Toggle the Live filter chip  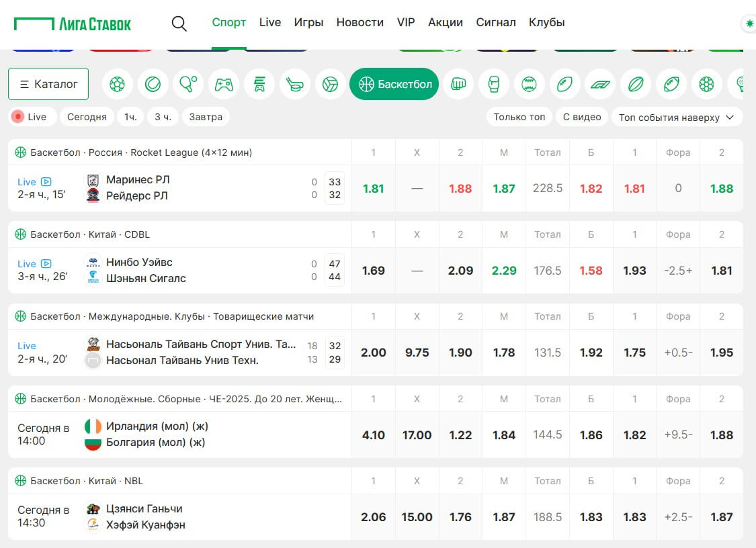pos(32,117)
